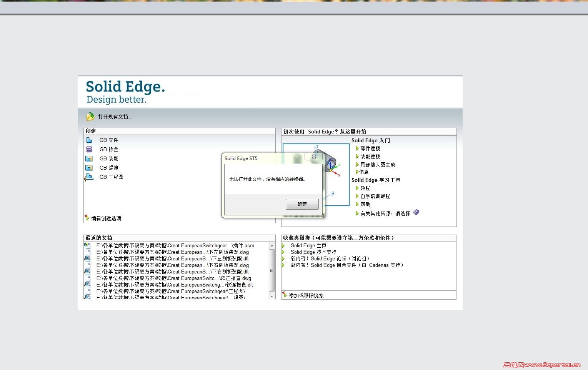Click the draft icon for 下右侧板装配.dft
The width and height of the screenshot is (588, 370).
tap(87, 272)
